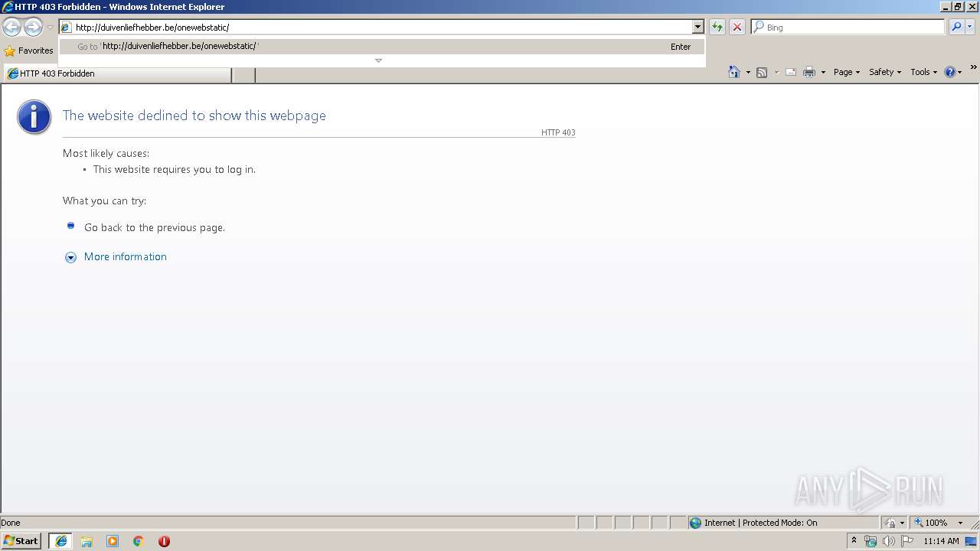Open the Windows Media Player taskbar icon

pyautogui.click(x=113, y=541)
